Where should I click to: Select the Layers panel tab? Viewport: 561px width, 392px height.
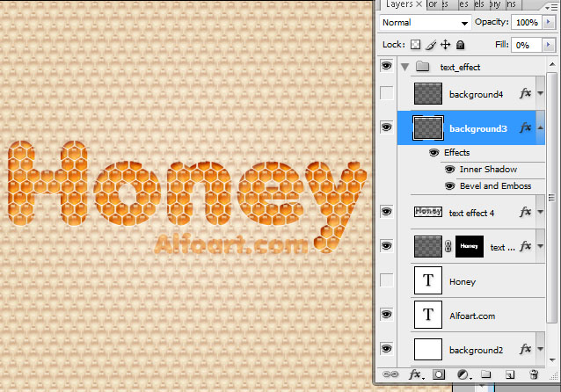[x=401, y=4]
